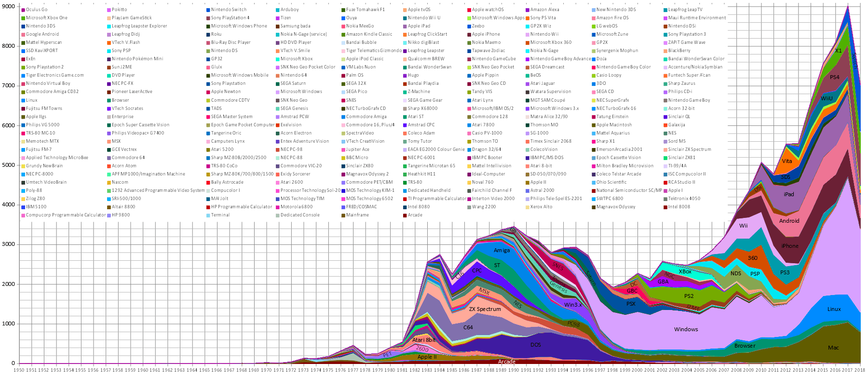The height and width of the screenshot is (377, 868).
Task: Click the '5000' value on the vertical axis
Action: click(8, 165)
